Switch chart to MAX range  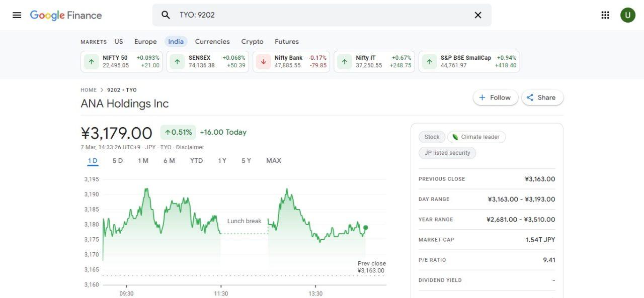274,161
